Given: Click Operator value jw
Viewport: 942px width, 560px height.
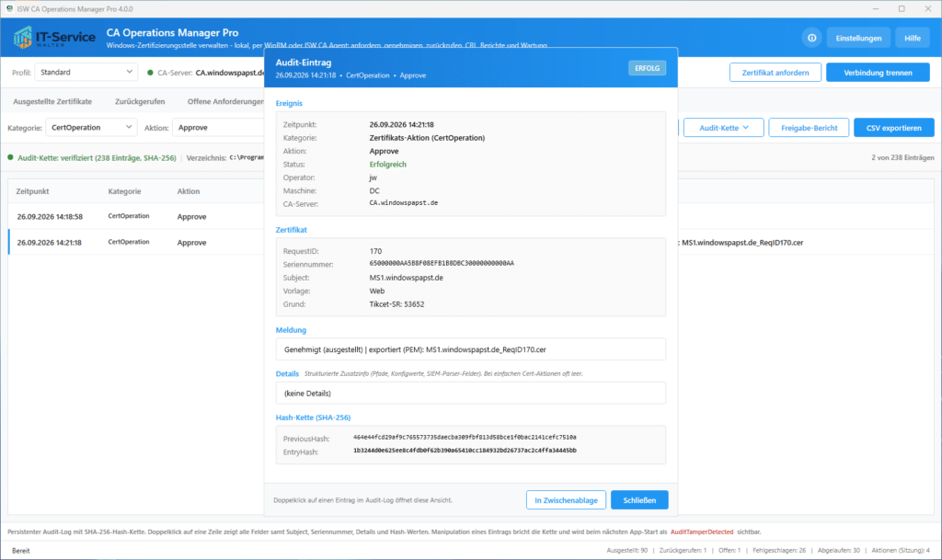Looking at the screenshot, I should 373,177.
